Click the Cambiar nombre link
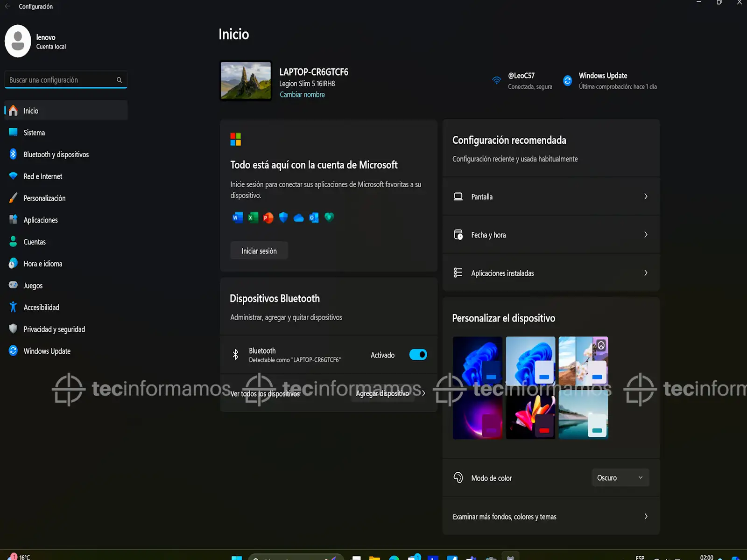 click(302, 95)
